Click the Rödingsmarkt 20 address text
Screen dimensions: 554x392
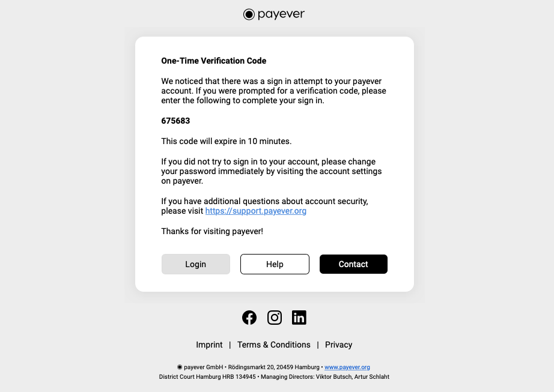coord(274,367)
